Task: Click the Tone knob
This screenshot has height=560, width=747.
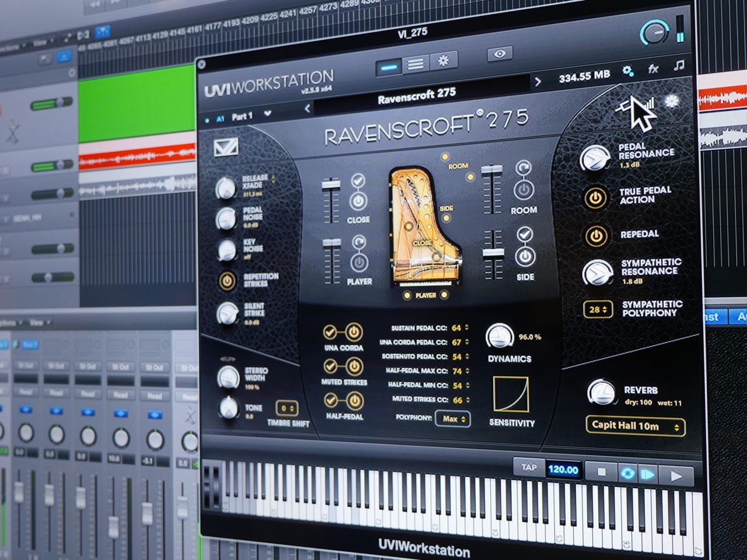Action: 229,407
